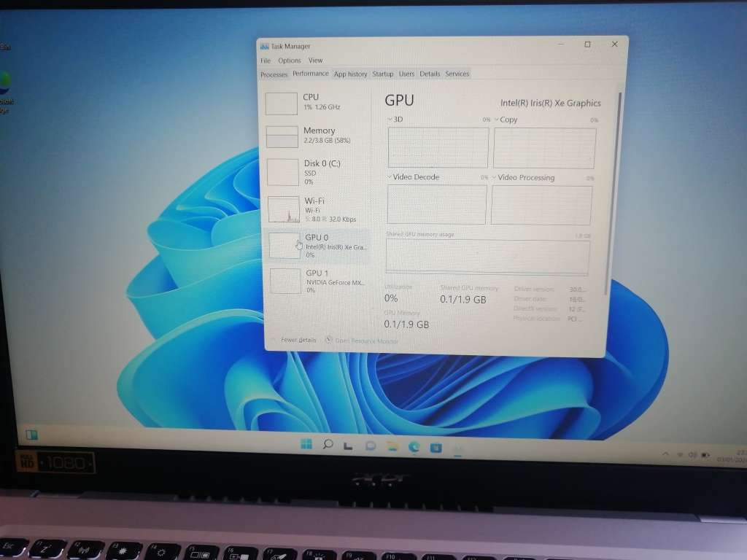Open the Options menu
This screenshot has height=560, width=747.
coord(289,61)
